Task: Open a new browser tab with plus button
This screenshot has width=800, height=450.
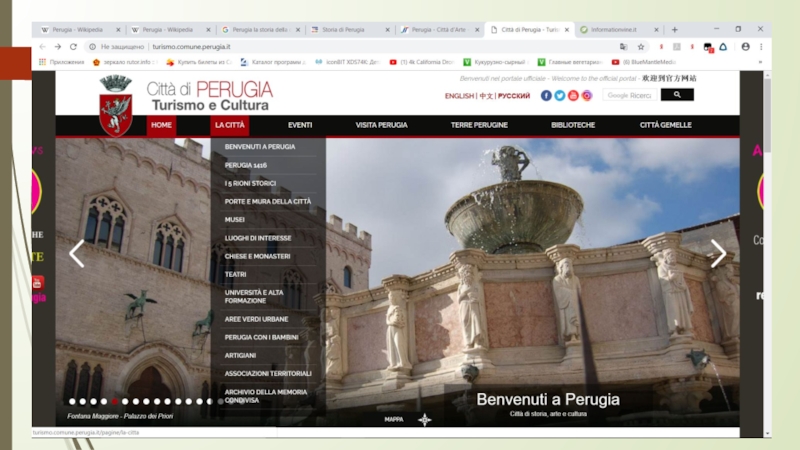Action: click(x=674, y=30)
